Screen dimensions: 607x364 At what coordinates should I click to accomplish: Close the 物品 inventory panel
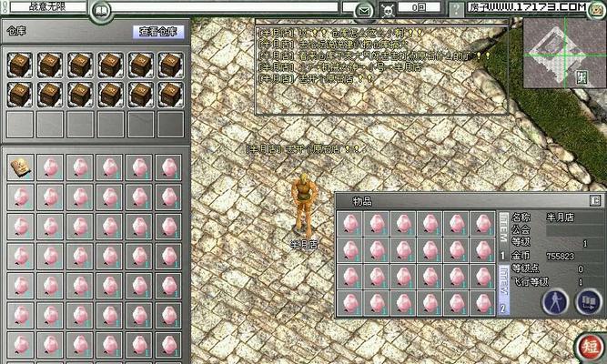tap(595, 200)
